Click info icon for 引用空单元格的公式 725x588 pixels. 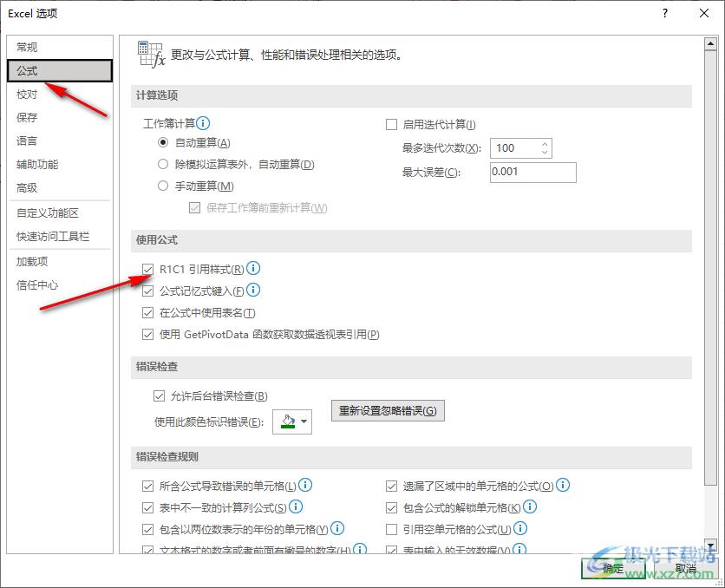coord(520,528)
